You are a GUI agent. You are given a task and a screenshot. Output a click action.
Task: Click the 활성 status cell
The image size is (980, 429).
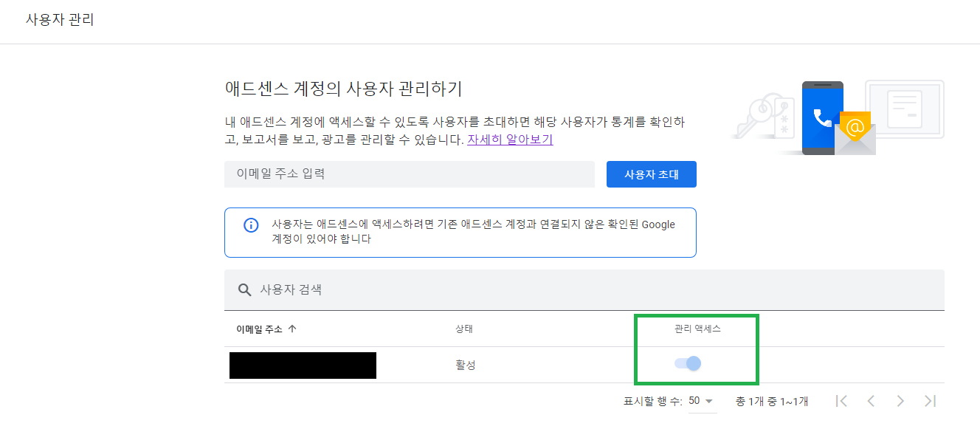[466, 365]
